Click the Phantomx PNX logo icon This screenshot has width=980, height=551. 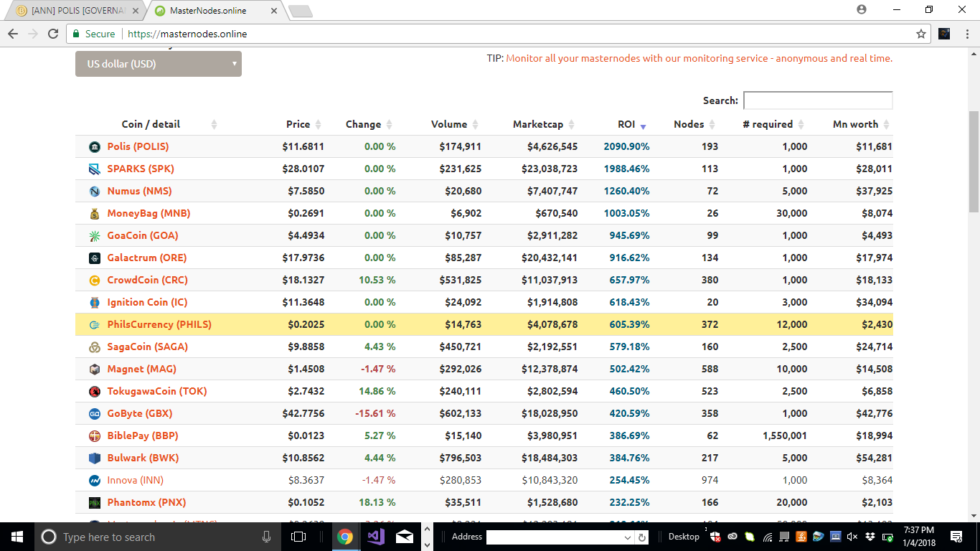pos(94,503)
